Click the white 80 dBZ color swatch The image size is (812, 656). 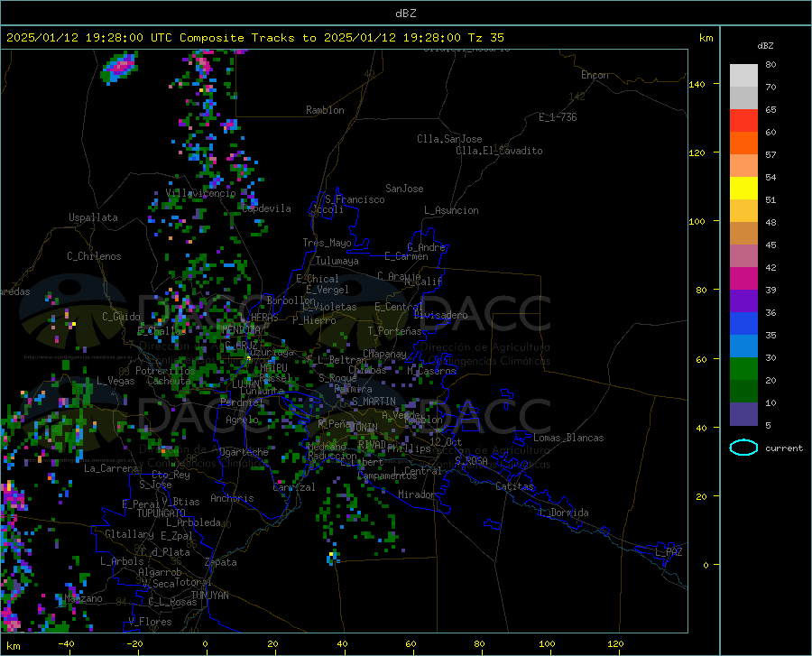(x=743, y=75)
